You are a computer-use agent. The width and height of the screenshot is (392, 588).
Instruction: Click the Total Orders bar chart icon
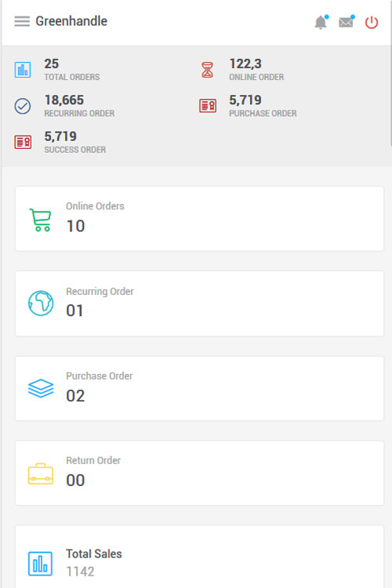[x=23, y=70]
